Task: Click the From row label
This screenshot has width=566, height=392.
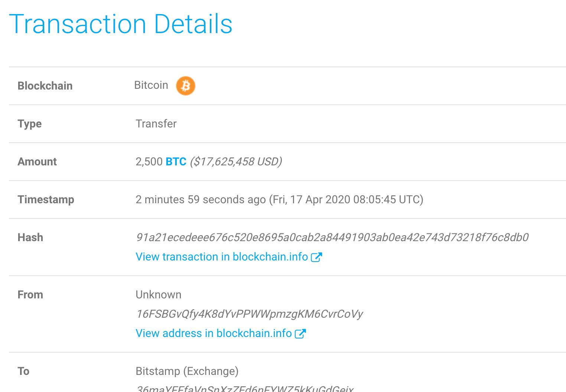Action: click(x=30, y=295)
